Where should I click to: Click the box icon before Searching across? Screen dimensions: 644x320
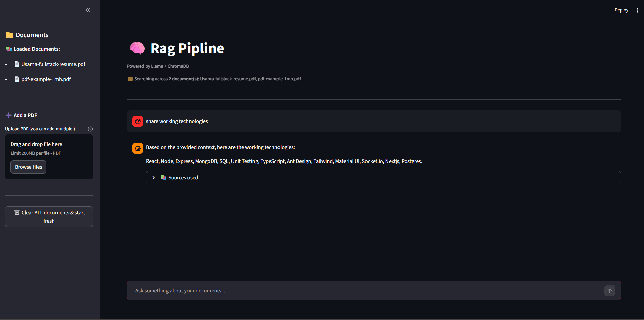(x=130, y=79)
